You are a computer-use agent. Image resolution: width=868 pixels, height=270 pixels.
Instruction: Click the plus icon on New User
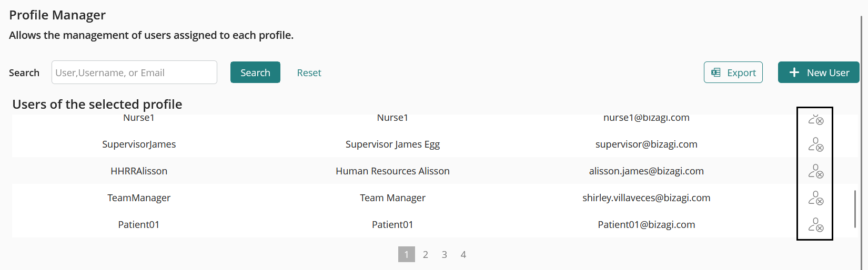[794, 72]
